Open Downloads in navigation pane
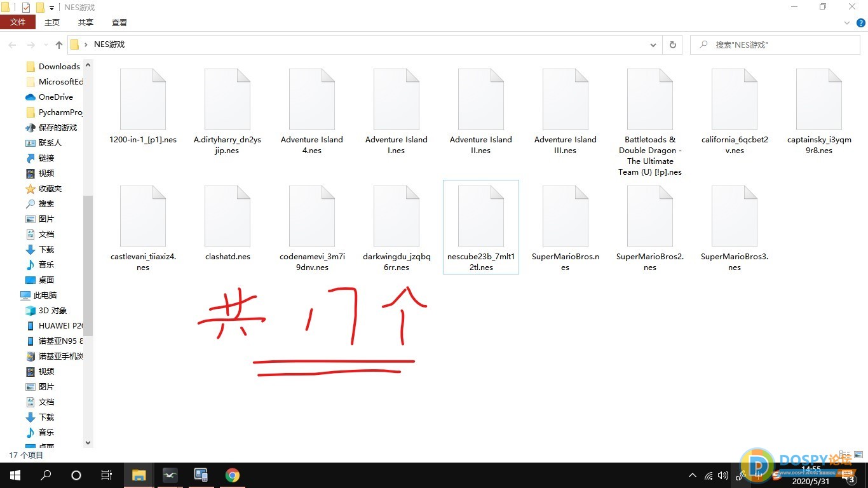This screenshot has width=868, height=488. tap(53, 66)
